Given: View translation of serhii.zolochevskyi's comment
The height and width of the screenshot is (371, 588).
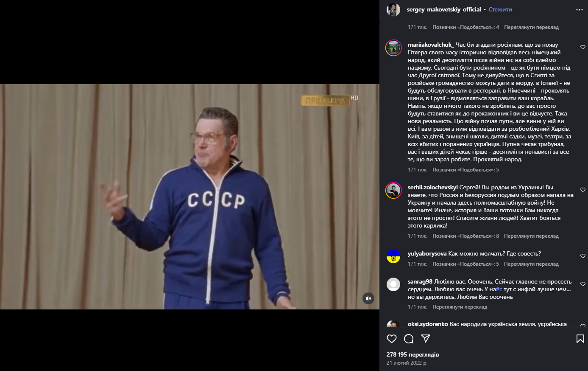Looking at the screenshot, I should tap(531, 236).
